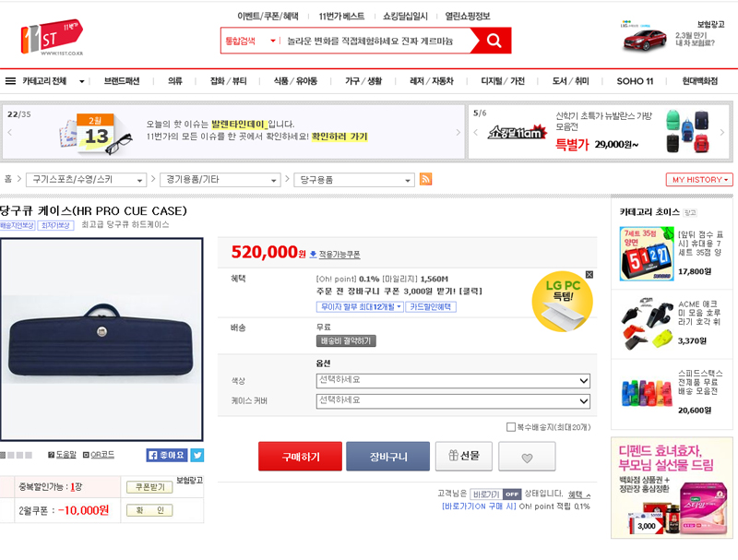Image resolution: width=738 pixels, height=560 pixels.
Task: Expand the 색상 option dropdown
Action: coord(453,381)
